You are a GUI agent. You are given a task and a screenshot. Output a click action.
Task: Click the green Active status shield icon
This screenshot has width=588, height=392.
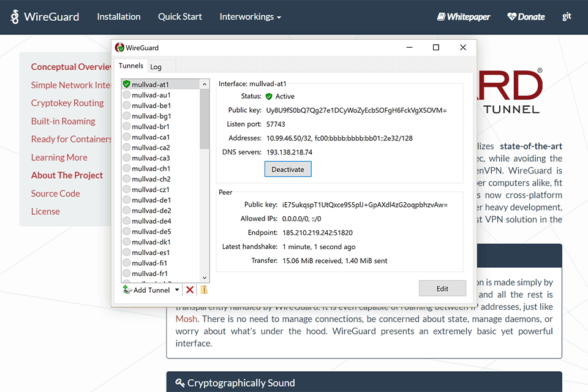(269, 96)
